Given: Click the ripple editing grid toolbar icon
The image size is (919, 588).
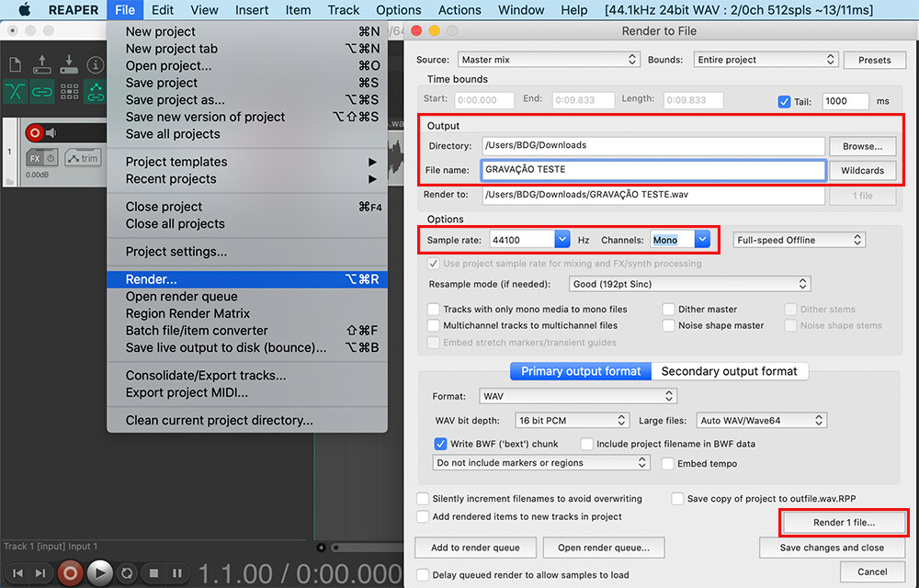Looking at the screenshot, I should coord(69,91).
